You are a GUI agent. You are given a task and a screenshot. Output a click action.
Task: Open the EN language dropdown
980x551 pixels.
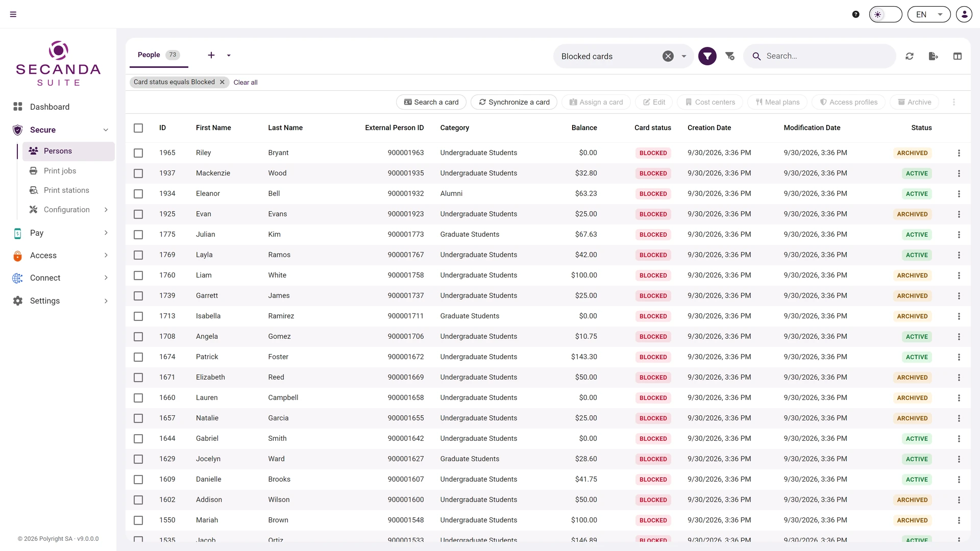point(929,14)
